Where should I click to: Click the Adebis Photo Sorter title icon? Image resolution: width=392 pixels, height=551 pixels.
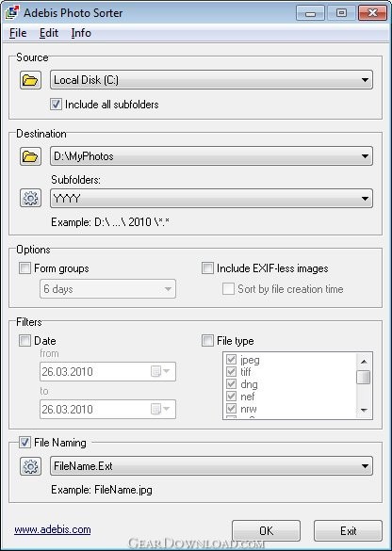pyautogui.click(x=11, y=12)
